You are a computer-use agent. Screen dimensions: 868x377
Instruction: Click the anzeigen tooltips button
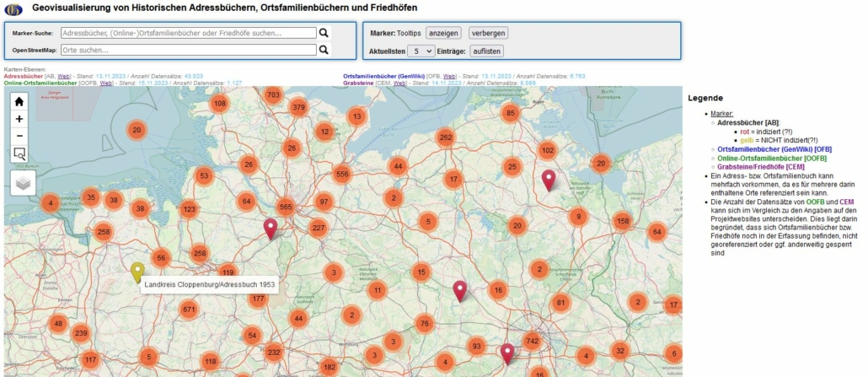click(x=443, y=33)
